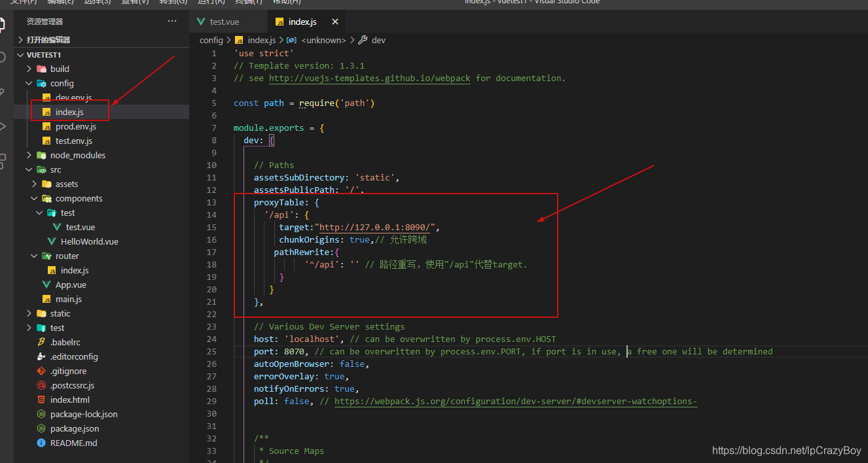Screen dimensions: 868x463
Task: Click the Vue icon of HelloWorld.vue
Action: tap(52, 241)
